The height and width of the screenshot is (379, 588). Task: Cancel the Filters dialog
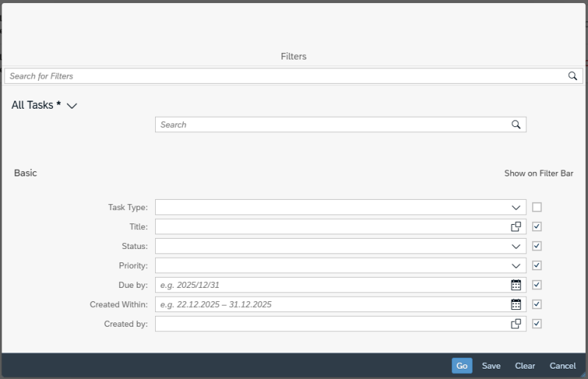click(x=562, y=366)
